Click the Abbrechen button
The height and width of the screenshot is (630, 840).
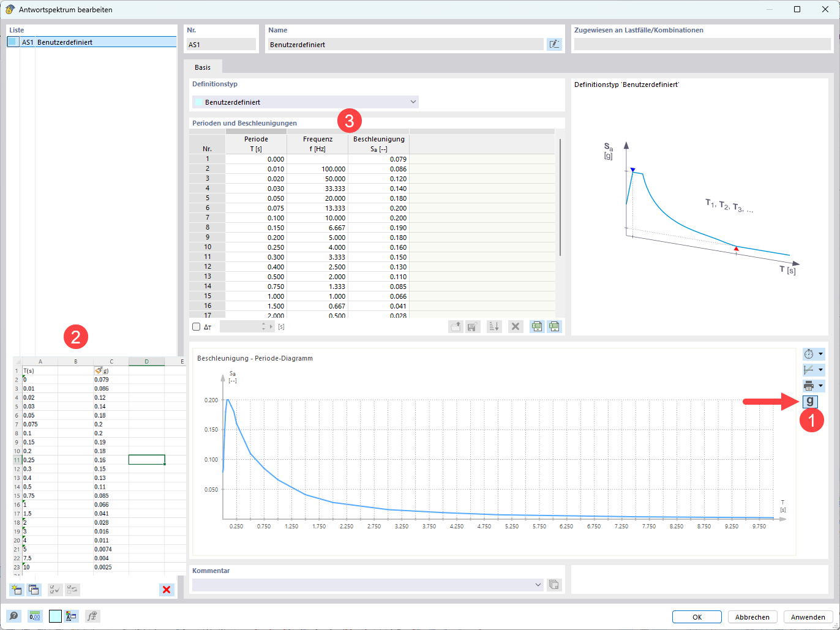coord(752,617)
